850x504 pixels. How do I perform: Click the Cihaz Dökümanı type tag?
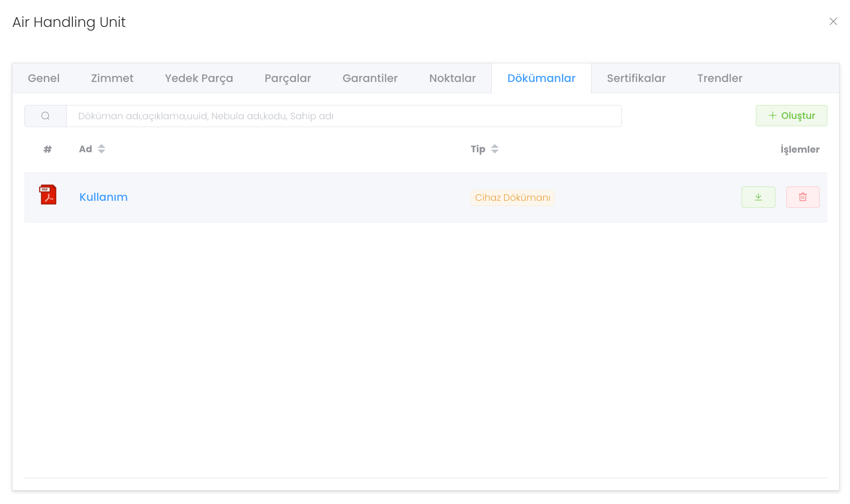(513, 198)
